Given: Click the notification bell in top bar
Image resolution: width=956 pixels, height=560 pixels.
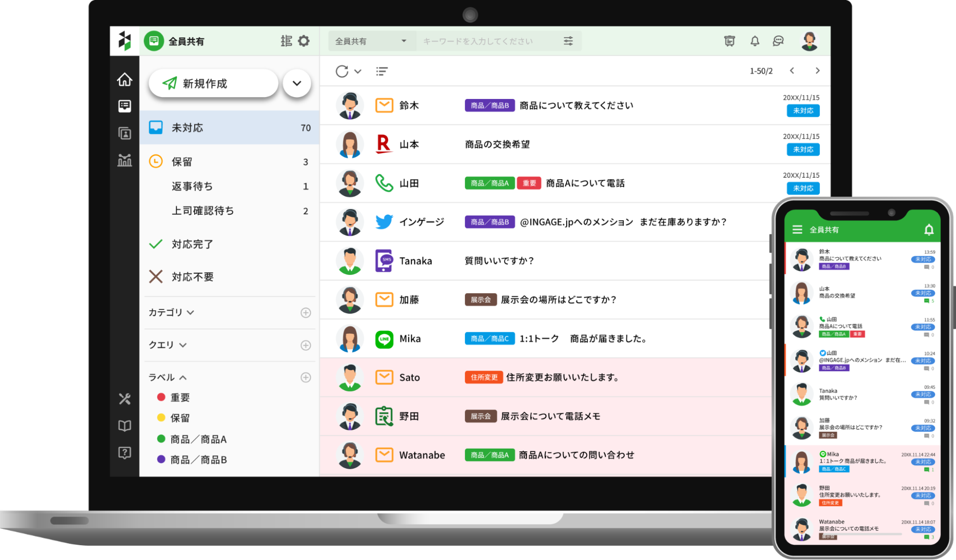Looking at the screenshot, I should pos(755,41).
